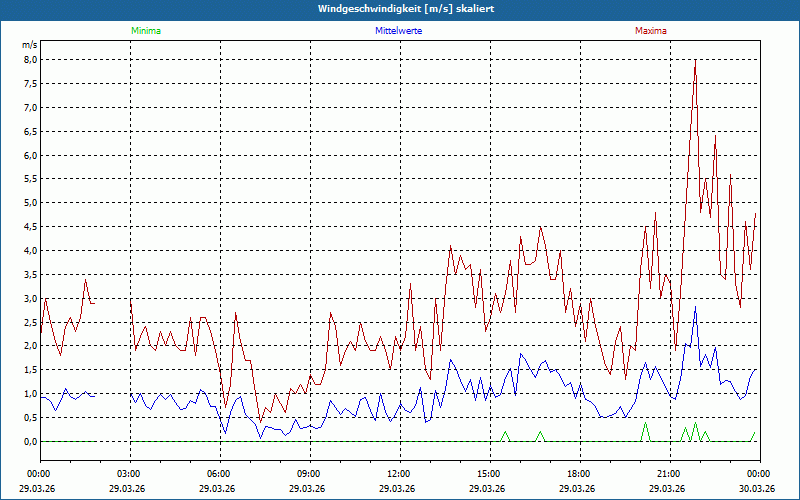Click the 30.03.26 date label
The height and width of the screenshot is (500, 800).
pyautogui.click(x=758, y=489)
